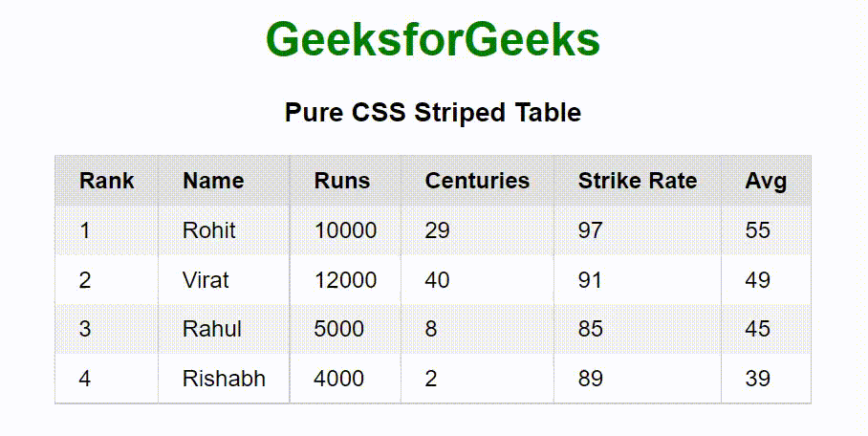Select the 4000 runs cell
Image resolution: width=868 pixels, height=436 pixels.
coord(339,379)
